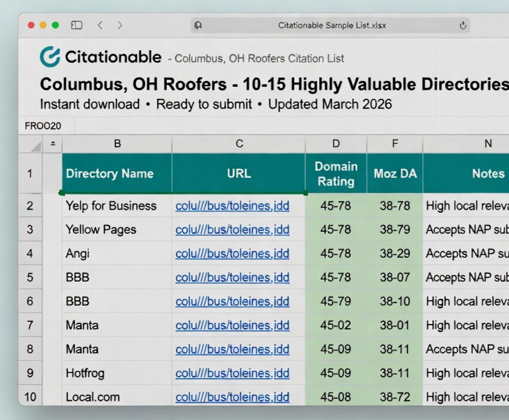The width and height of the screenshot is (509, 420).
Task: Click the Citationable logo icon
Action: [x=50, y=57]
